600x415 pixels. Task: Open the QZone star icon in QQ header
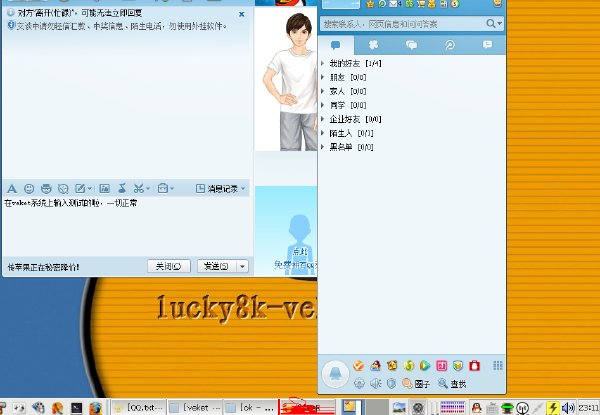[x=370, y=4]
